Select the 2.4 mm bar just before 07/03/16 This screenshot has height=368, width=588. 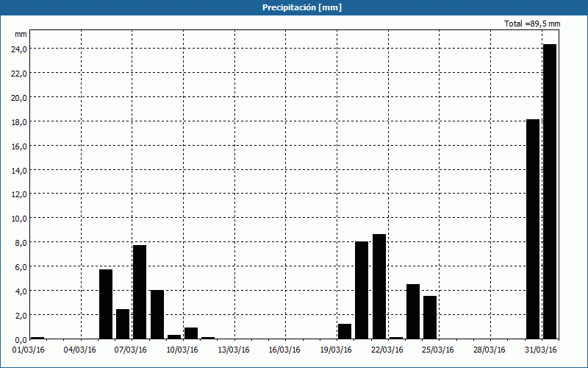123,324
